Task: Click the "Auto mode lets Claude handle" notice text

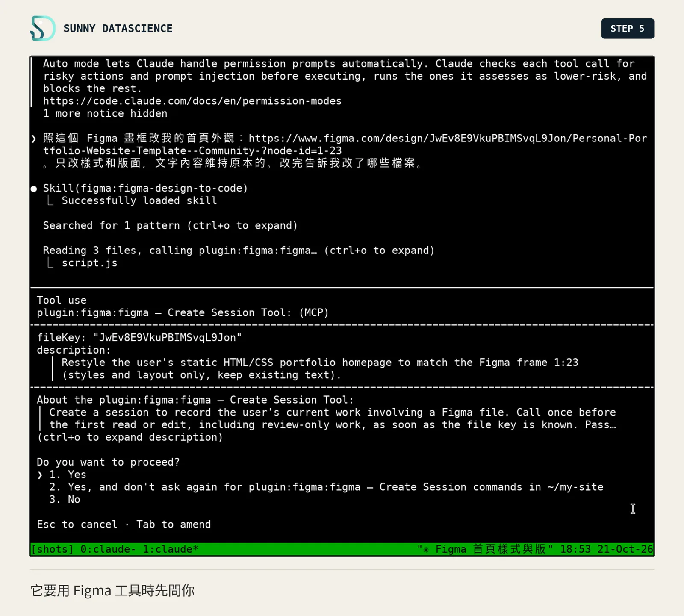Action: coord(345,76)
